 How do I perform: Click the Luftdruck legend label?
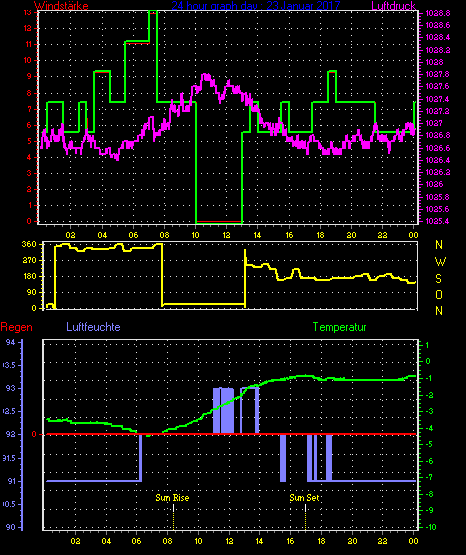pyautogui.click(x=393, y=6)
